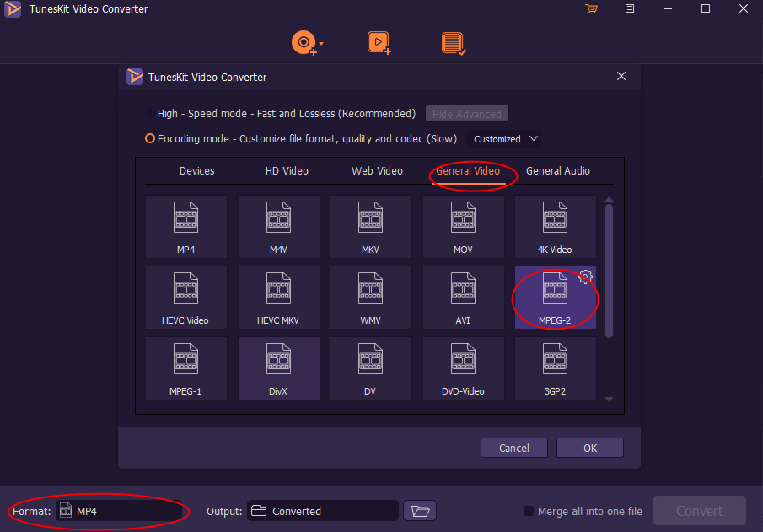
Task: Switch to the Web Video tab
Action: click(x=377, y=171)
